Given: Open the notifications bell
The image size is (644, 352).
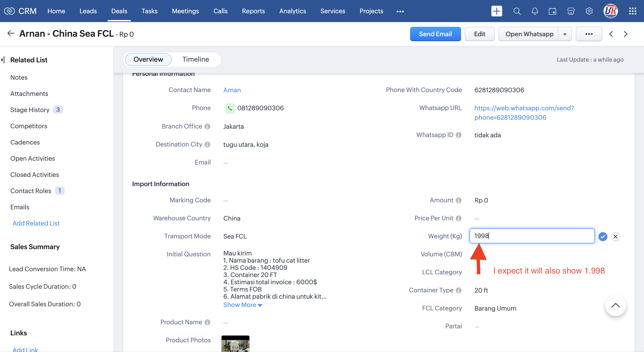Looking at the screenshot, I should click(535, 11).
